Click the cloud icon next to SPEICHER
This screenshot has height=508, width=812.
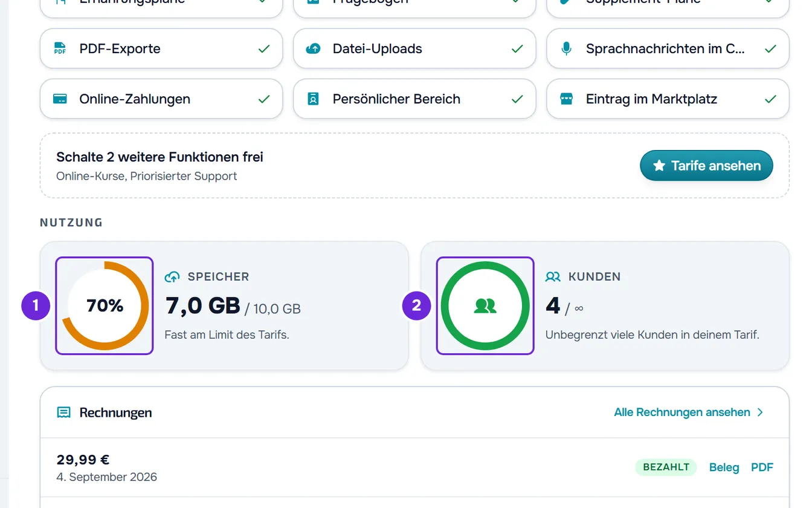pos(172,277)
